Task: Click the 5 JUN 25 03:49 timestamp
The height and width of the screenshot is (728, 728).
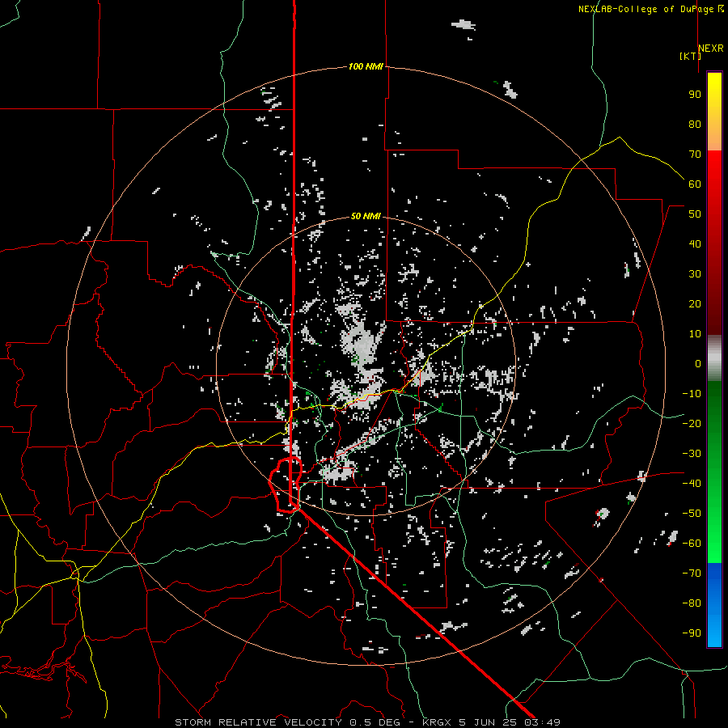Action: tap(510, 722)
